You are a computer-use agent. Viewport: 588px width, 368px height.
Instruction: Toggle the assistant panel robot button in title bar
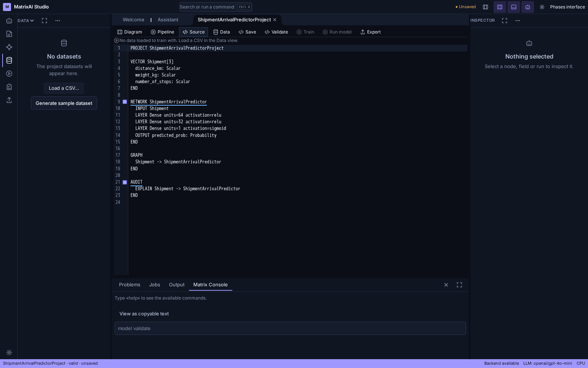[528, 7]
